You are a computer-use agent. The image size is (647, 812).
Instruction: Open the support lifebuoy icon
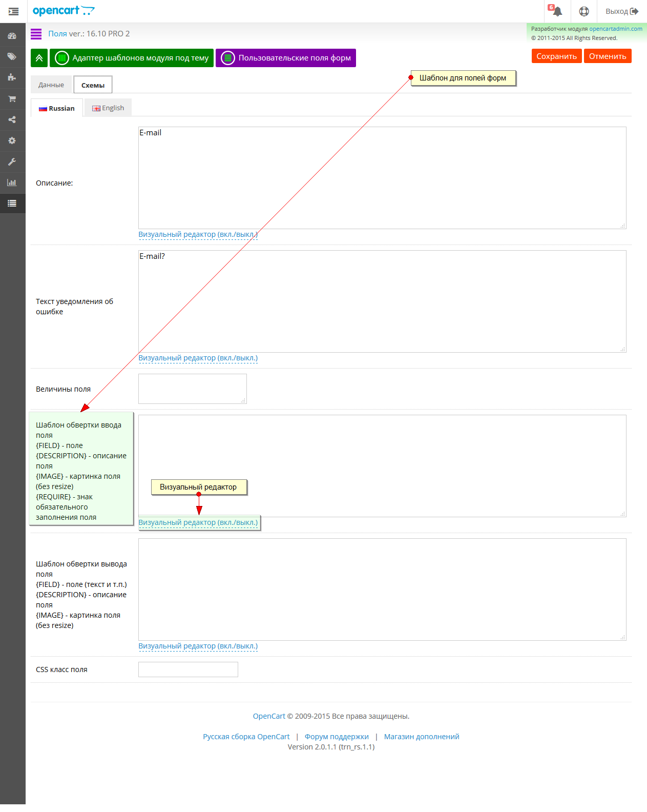(584, 11)
